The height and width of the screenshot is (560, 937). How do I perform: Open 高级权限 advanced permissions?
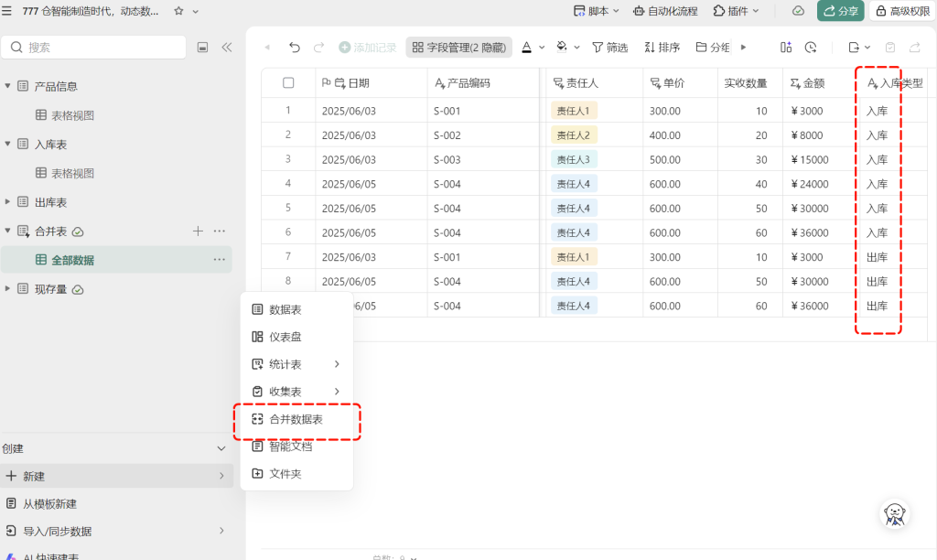pos(903,11)
